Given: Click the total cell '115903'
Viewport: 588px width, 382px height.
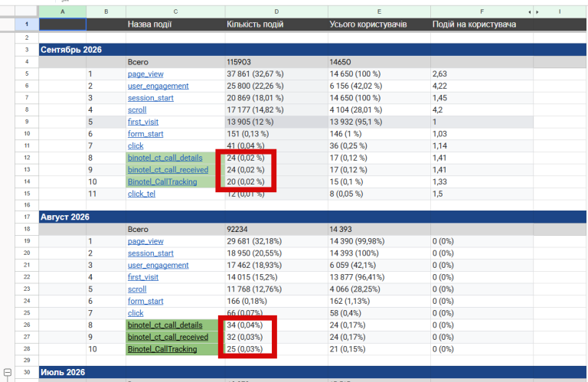Looking at the screenshot, I should point(276,62).
